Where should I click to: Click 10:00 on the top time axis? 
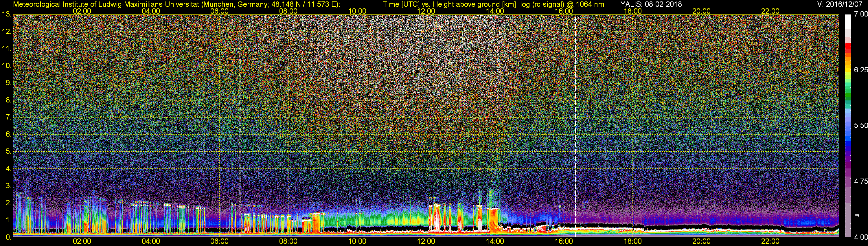[357, 11]
